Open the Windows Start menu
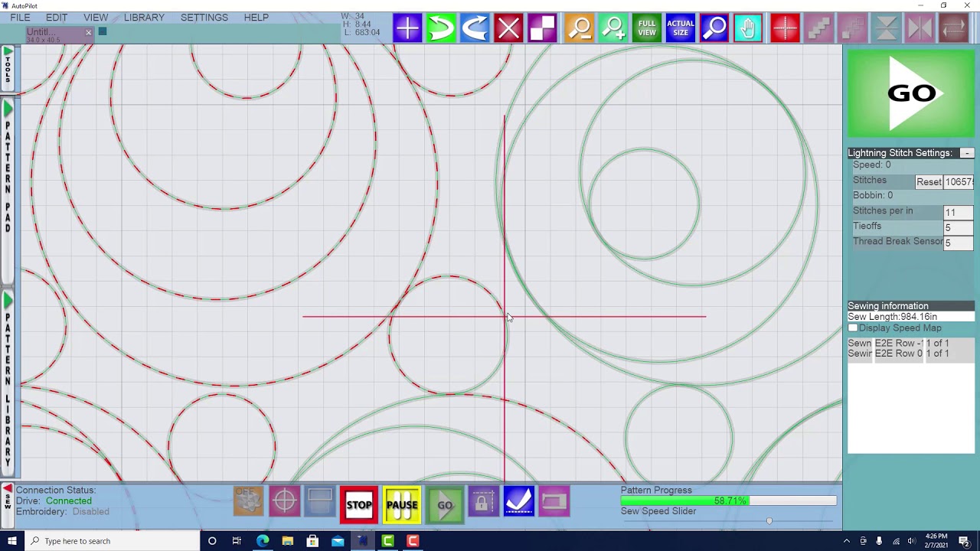The image size is (980, 551). [11, 541]
